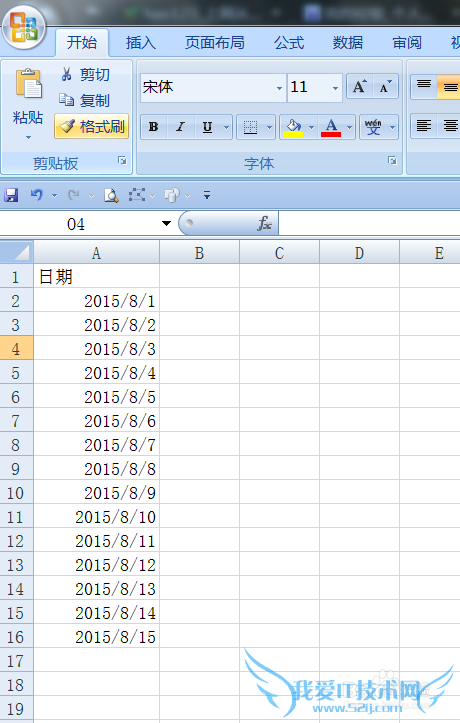Apply the cell borders icon
The image size is (460, 723).
click(250, 127)
